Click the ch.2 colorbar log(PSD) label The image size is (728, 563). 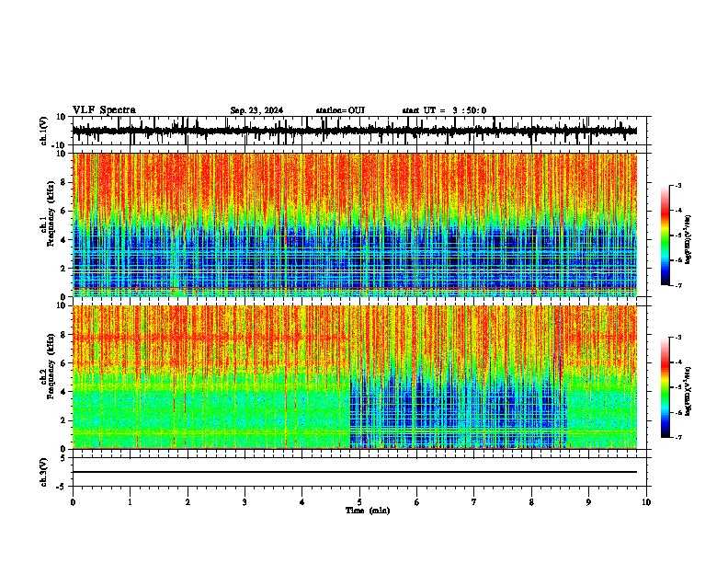[x=688, y=391]
